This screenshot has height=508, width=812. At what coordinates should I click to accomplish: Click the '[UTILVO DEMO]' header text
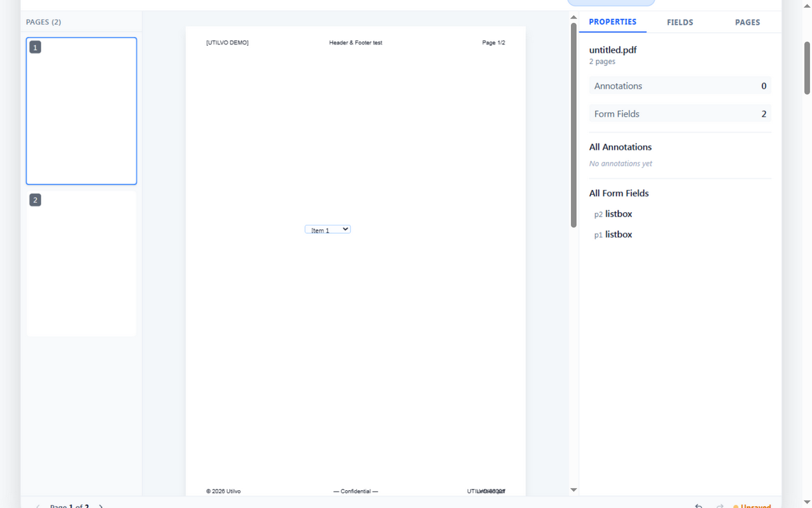[x=227, y=43]
